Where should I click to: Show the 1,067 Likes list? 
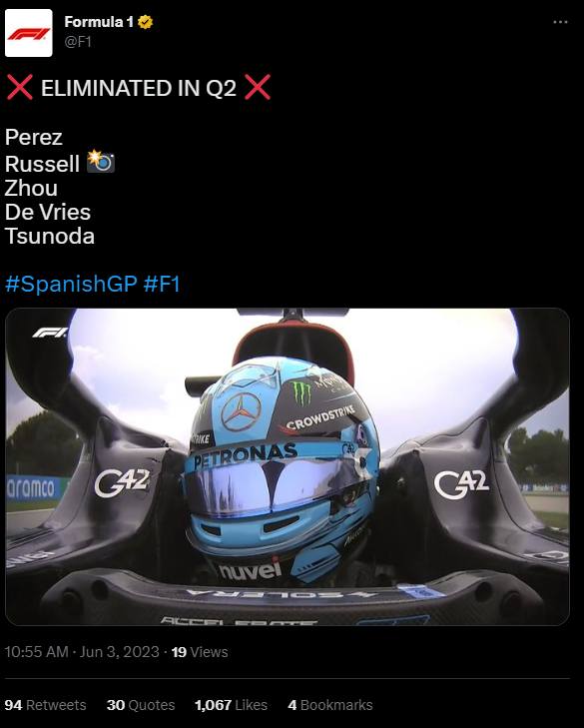(232, 705)
